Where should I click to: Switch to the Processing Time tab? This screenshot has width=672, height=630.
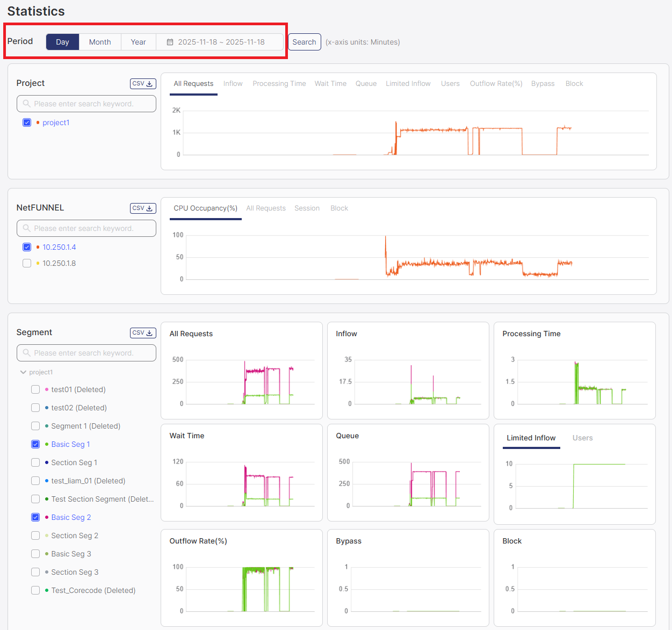279,84
